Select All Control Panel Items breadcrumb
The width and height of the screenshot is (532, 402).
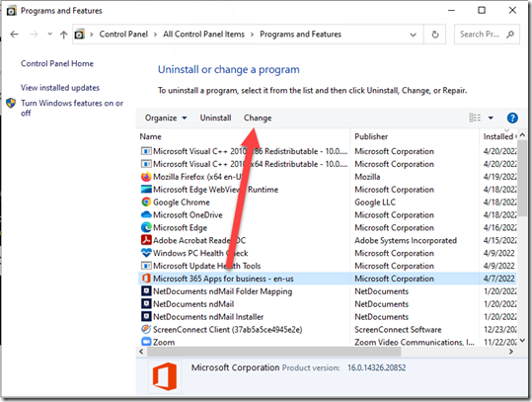[x=203, y=34]
